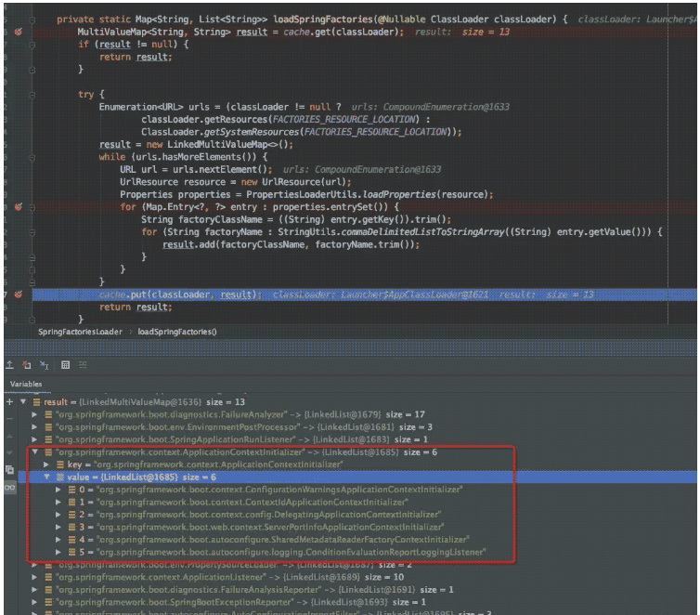This screenshot has height=615, width=700.
Task: Collapse the ApplicationContextInitializer entry
Action: (34, 452)
